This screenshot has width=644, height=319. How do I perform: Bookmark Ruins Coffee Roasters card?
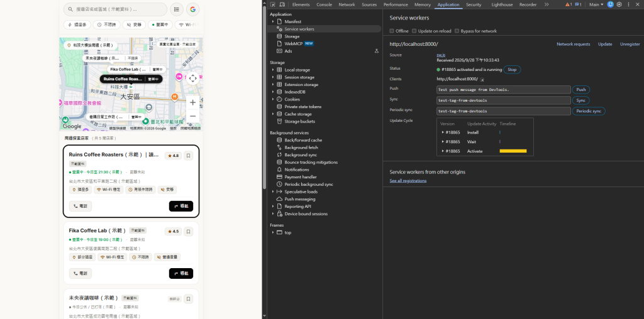click(189, 156)
